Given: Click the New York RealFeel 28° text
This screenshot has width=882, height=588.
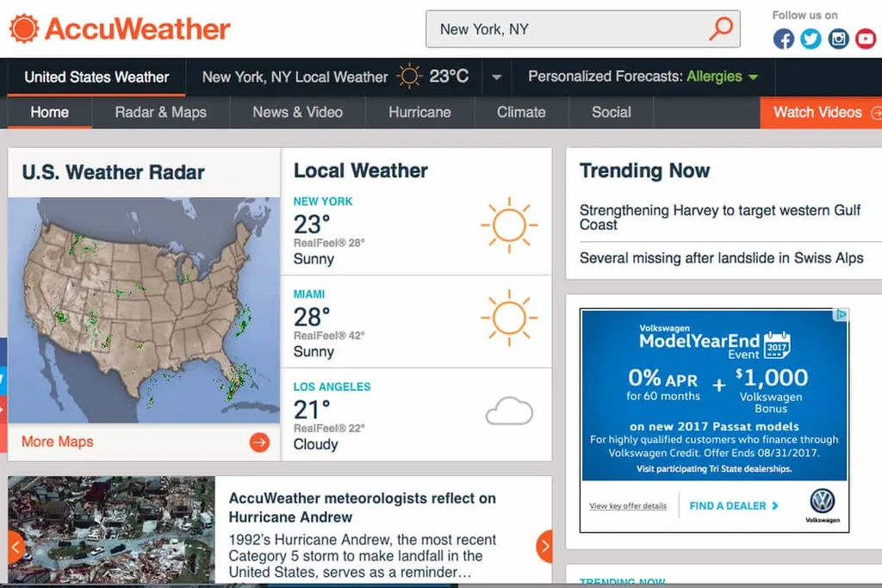Looking at the screenshot, I should pos(329,243).
